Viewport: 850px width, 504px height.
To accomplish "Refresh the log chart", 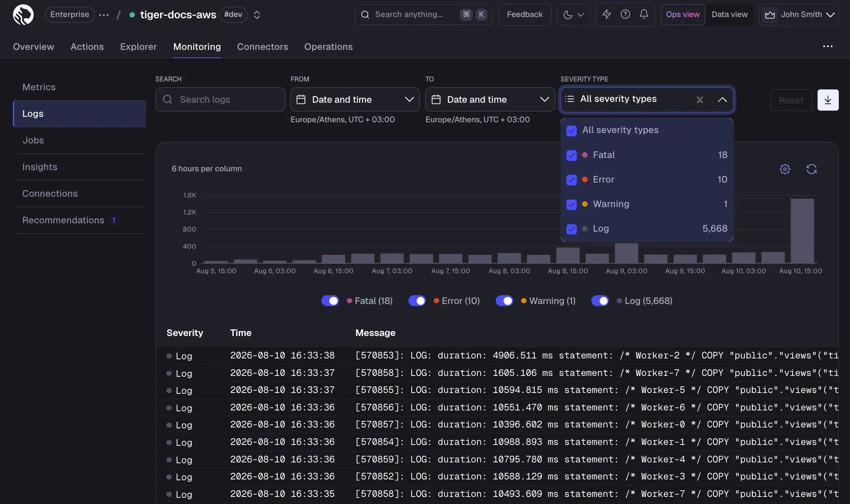I will click(812, 169).
